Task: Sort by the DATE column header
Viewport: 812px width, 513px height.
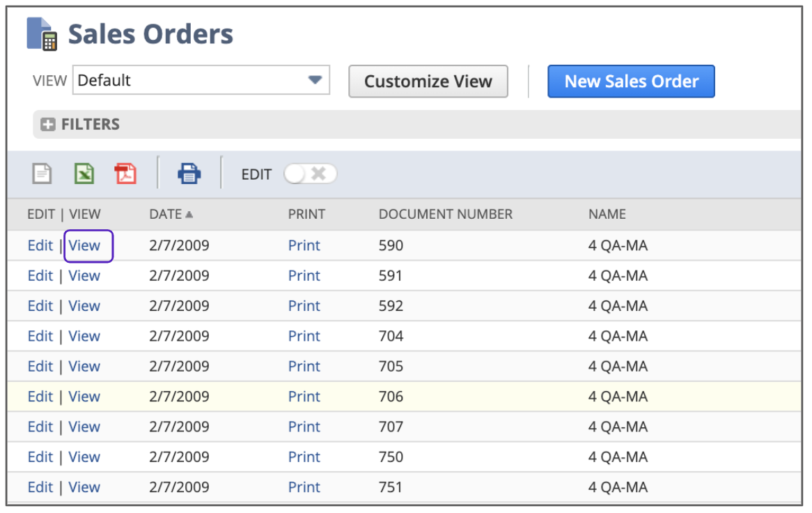Action: [x=166, y=214]
